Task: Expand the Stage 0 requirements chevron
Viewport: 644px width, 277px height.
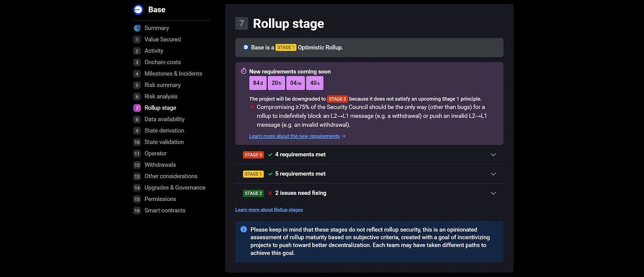Action: [493, 155]
